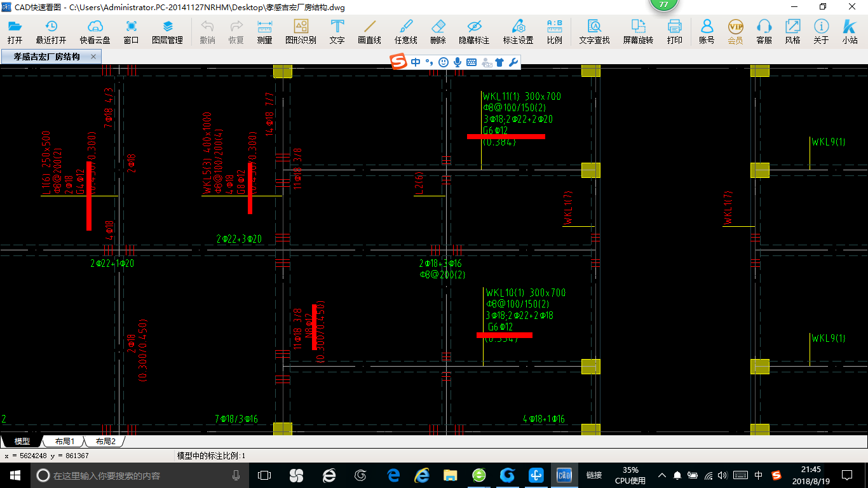The height and width of the screenshot is (488, 868).
Task: Click WKL11(1) 300x700 beam label
Action: click(x=522, y=97)
